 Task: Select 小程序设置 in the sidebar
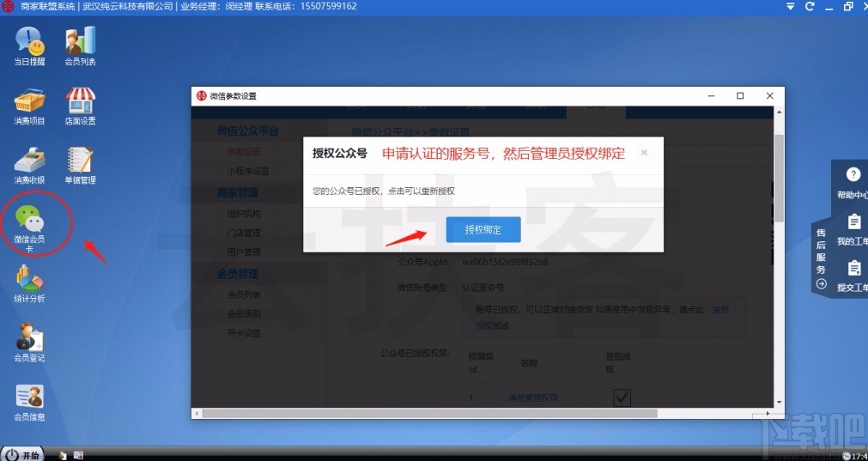(x=249, y=171)
